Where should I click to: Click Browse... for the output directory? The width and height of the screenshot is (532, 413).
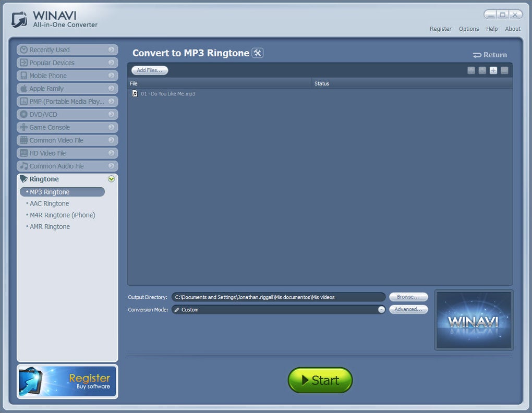pos(408,297)
